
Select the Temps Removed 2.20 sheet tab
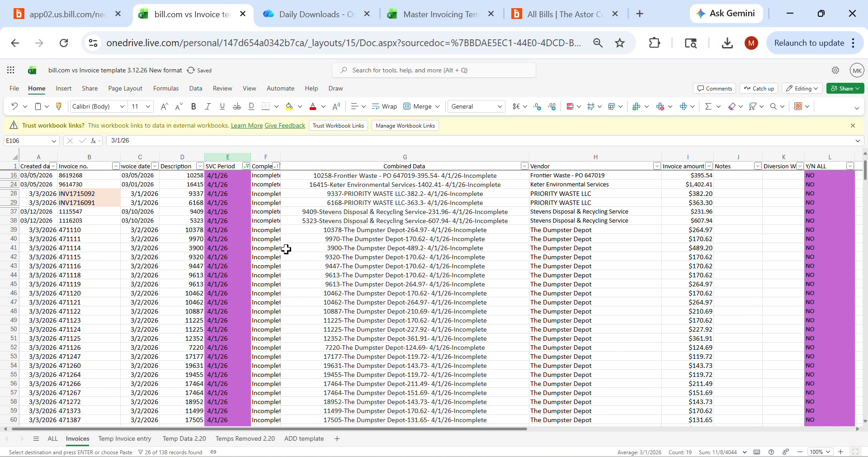click(x=245, y=438)
